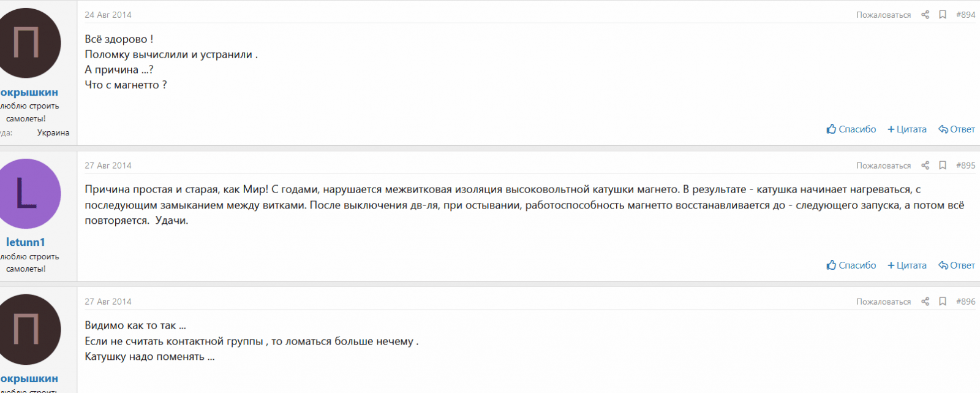Share post #896 using its share icon
This screenshot has height=393, width=980.
[x=925, y=301]
